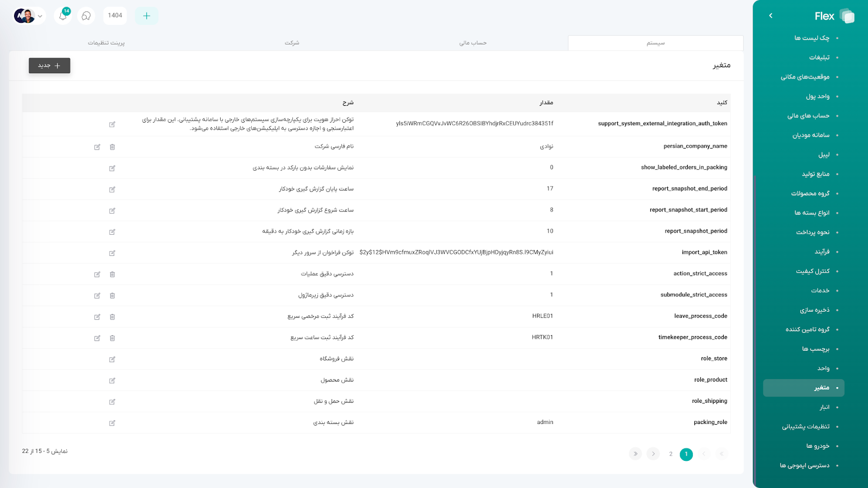Screen dimensions: 868x488
Task: Switch to the پرینت تنظیمات tab
Action: point(106,43)
